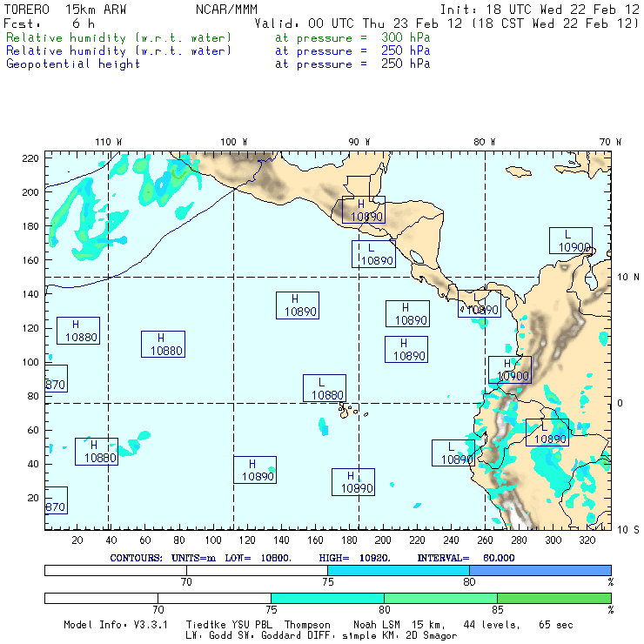This screenshot has height=644, width=644.
Task: Select the 'Thompson' microphysics label
Action: pos(307,625)
